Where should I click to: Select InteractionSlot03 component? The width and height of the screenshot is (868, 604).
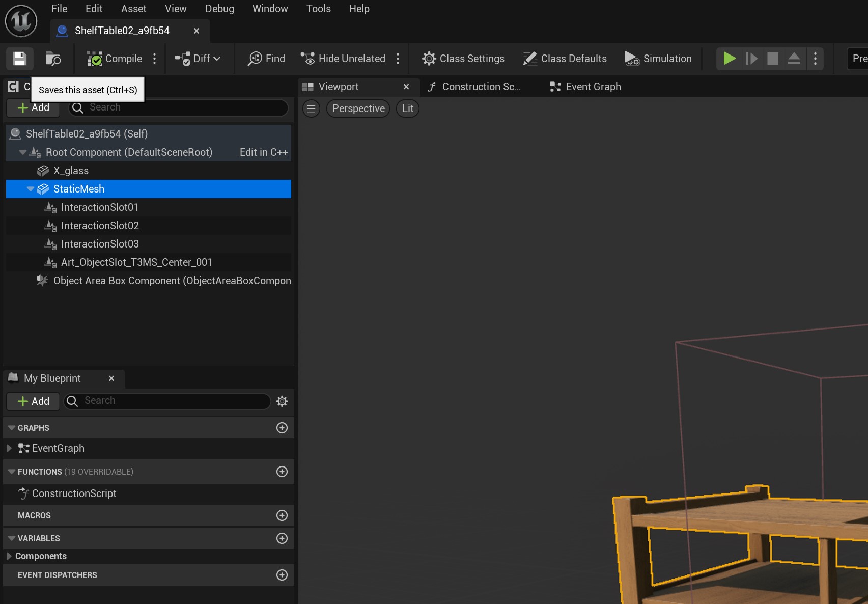(149, 244)
